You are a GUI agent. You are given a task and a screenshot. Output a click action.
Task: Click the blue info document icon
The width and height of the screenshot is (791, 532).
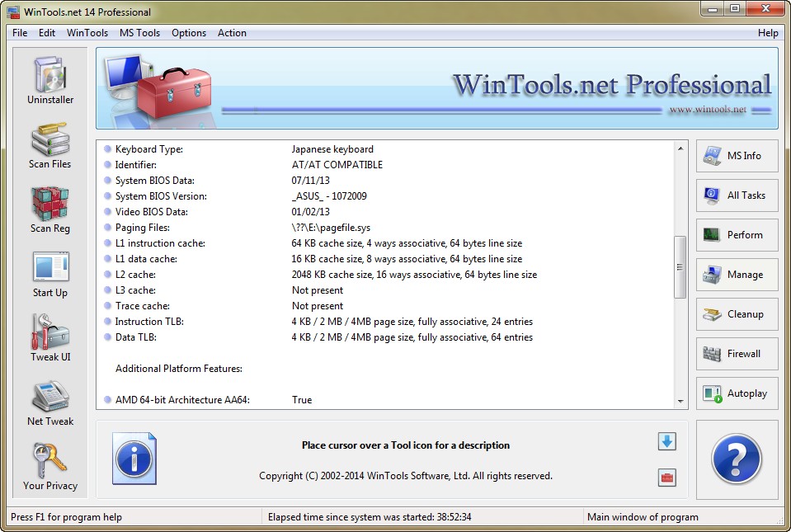pos(134,459)
